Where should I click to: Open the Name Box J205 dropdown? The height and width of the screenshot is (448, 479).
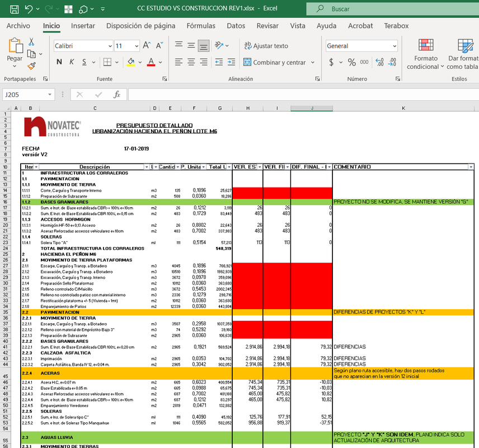(49, 95)
